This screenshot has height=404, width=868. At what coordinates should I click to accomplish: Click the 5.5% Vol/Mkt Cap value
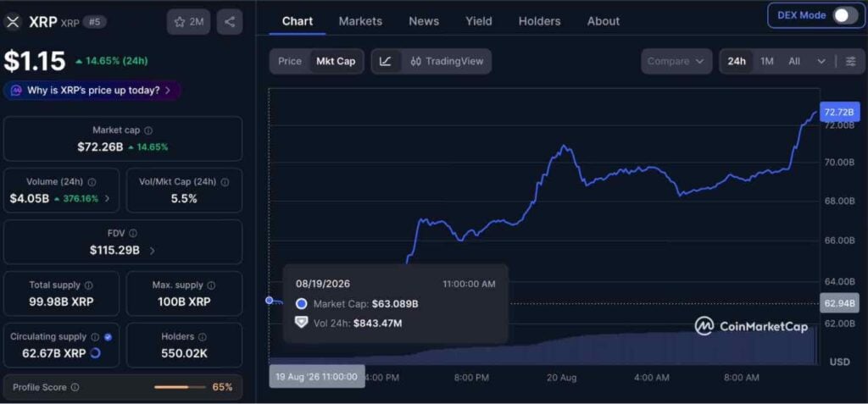[184, 199]
